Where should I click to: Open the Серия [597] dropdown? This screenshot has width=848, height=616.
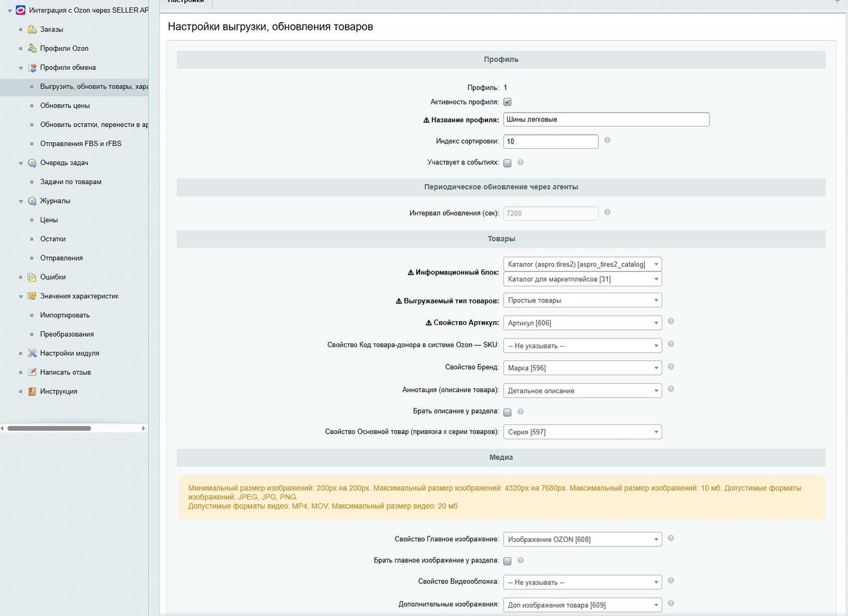(x=583, y=432)
